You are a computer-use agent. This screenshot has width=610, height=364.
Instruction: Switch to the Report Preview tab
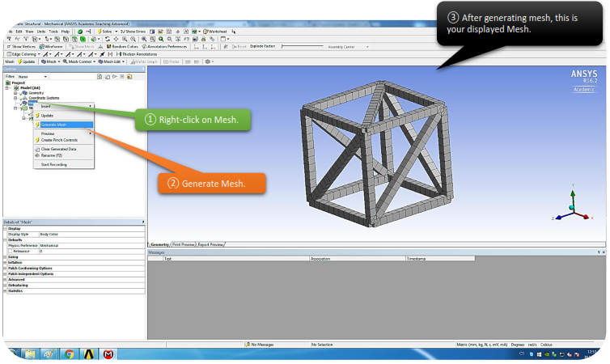click(211, 243)
